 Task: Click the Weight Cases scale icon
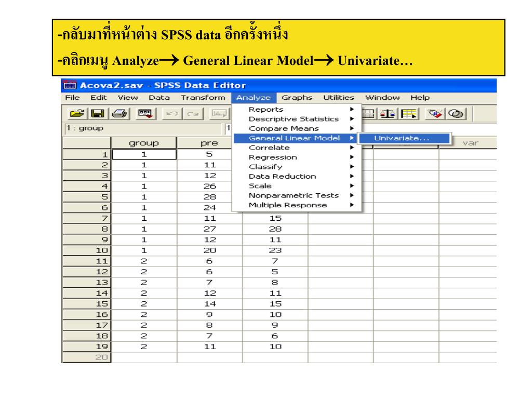[388, 114]
